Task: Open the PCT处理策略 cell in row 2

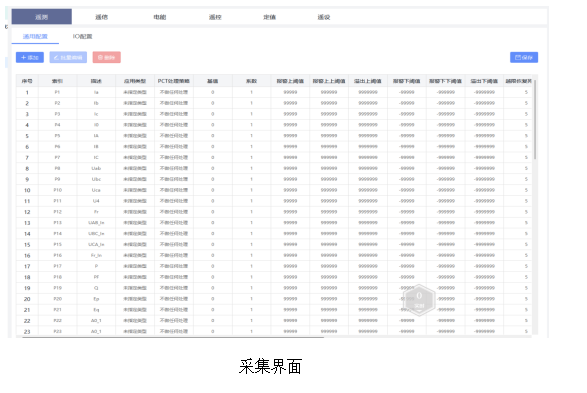Action: pyautogui.click(x=174, y=103)
